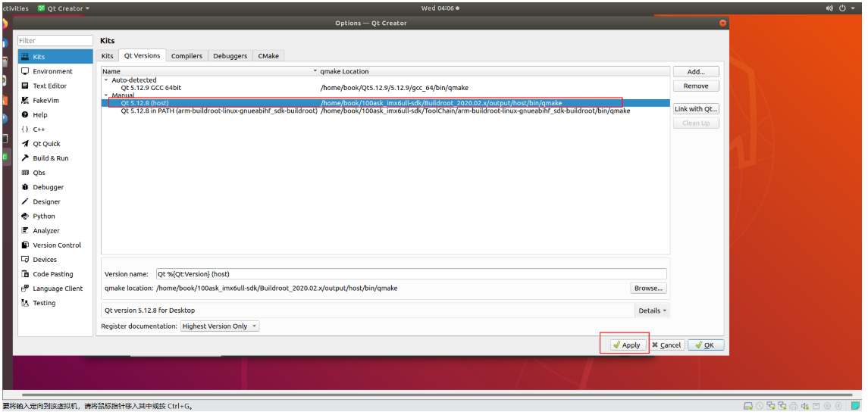
Task: Click the Apply button
Action: coord(626,345)
